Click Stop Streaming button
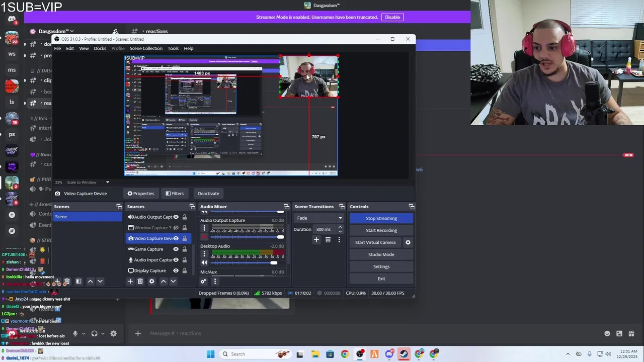This screenshot has width=644, height=362. [x=381, y=218]
